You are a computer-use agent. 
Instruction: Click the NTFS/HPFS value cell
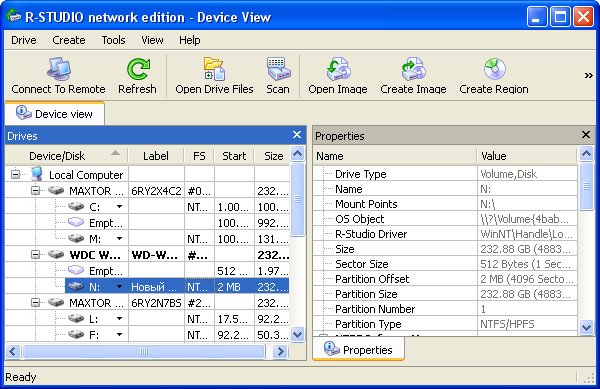pyautogui.click(x=527, y=324)
